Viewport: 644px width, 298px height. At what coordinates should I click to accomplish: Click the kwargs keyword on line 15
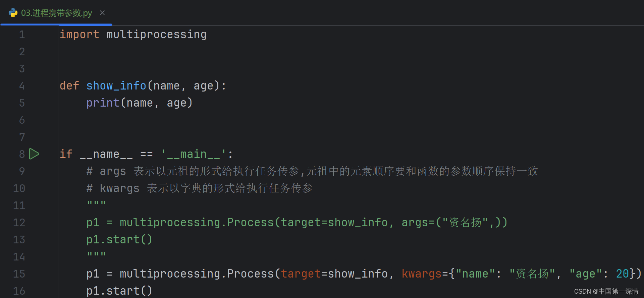422,274
